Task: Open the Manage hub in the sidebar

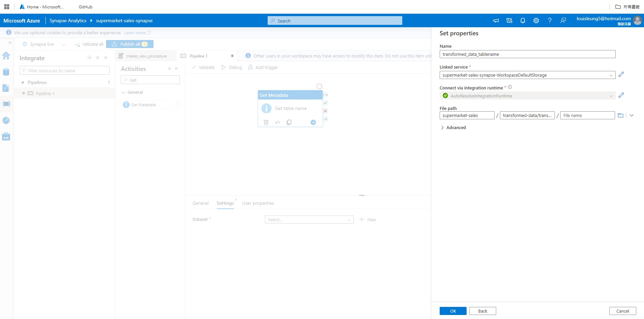Action: coord(6,136)
